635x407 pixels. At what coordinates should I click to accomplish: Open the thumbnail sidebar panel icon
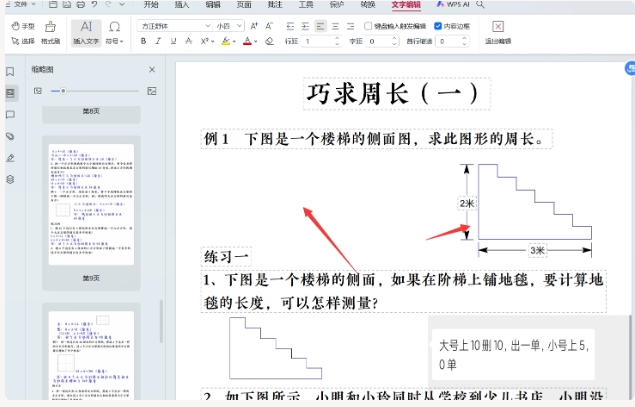(11, 93)
